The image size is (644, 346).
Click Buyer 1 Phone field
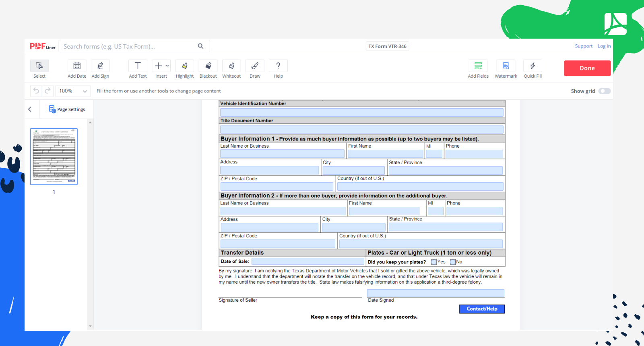click(474, 154)
